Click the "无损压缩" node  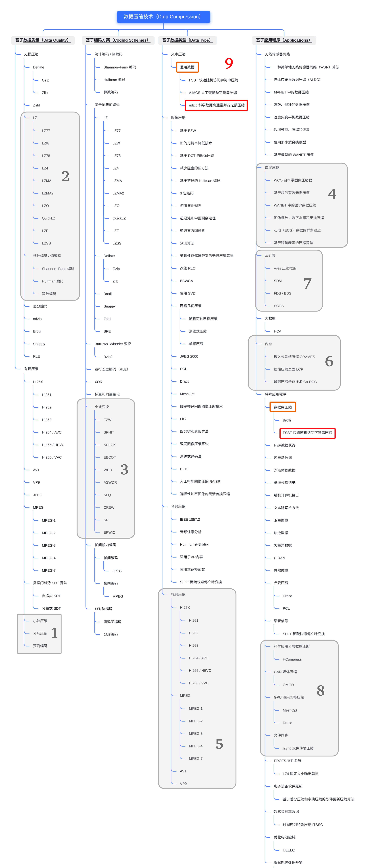tap(31, 54)
